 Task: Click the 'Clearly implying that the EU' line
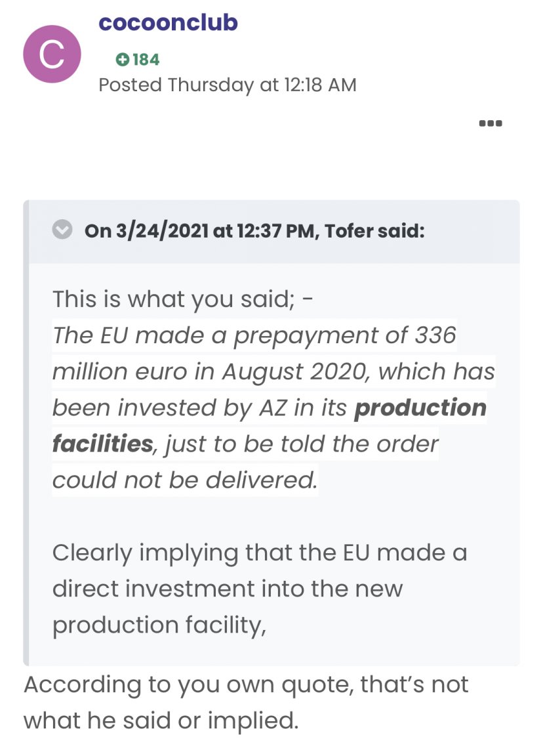259,553
